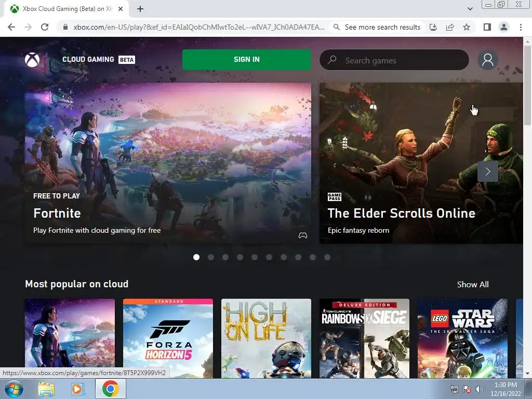Click the padlock site info icon
This screenshot has width=532, height=399.
pyautogui.click(x=65, y=27)
